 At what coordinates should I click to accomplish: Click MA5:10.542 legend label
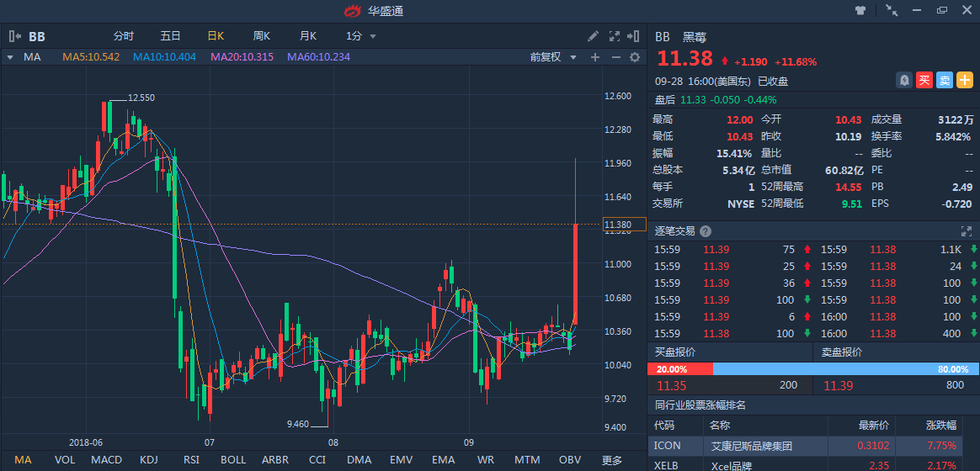(x=91, y=57)
